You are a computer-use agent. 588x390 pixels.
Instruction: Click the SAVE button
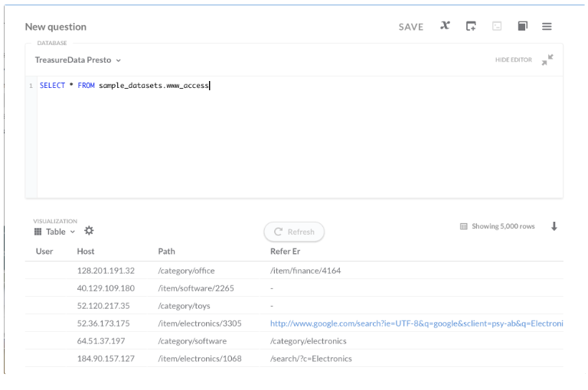(x=410, y=27)
